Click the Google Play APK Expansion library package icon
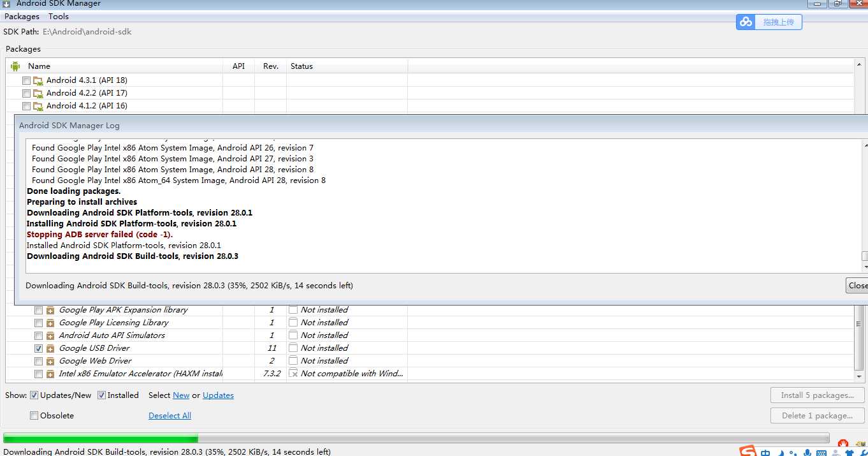This screenshot has height=456, width=868. pos(50,310)
